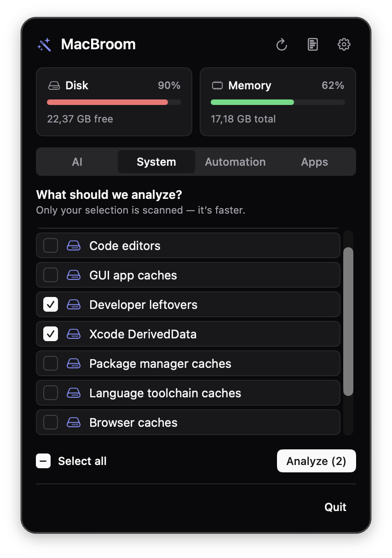Open settings gear icon

[344, 45]
